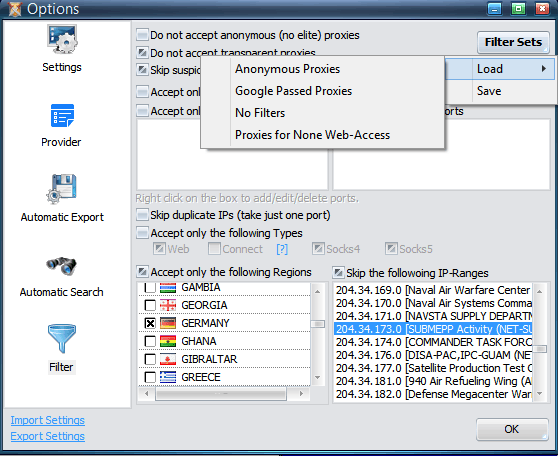Click horizontal scrollbar under regions list
The height and width of the screenshot is (456, 558).
221,394
